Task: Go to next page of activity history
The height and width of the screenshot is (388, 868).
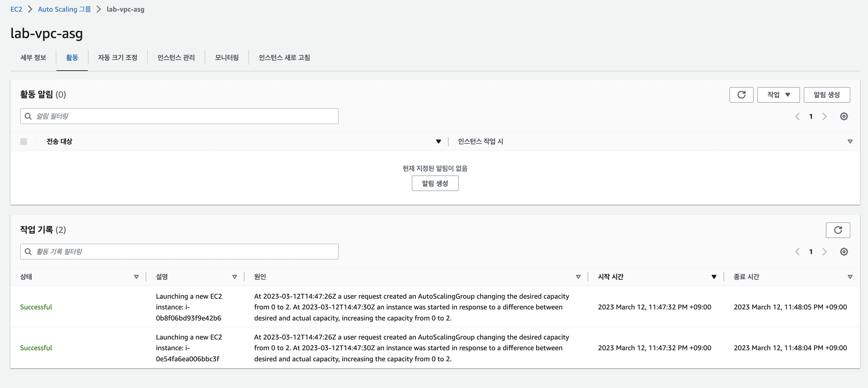Action: [824, 251]
